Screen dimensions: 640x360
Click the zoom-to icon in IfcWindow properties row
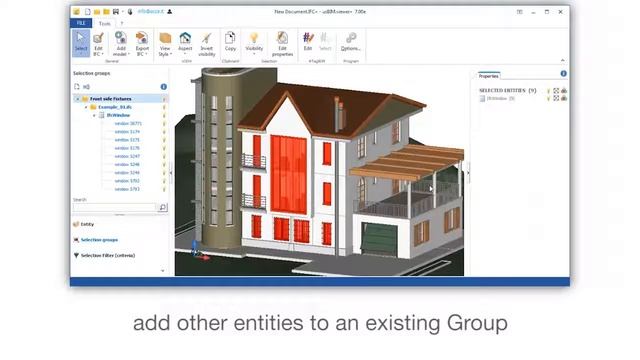[x=556, y=98]
